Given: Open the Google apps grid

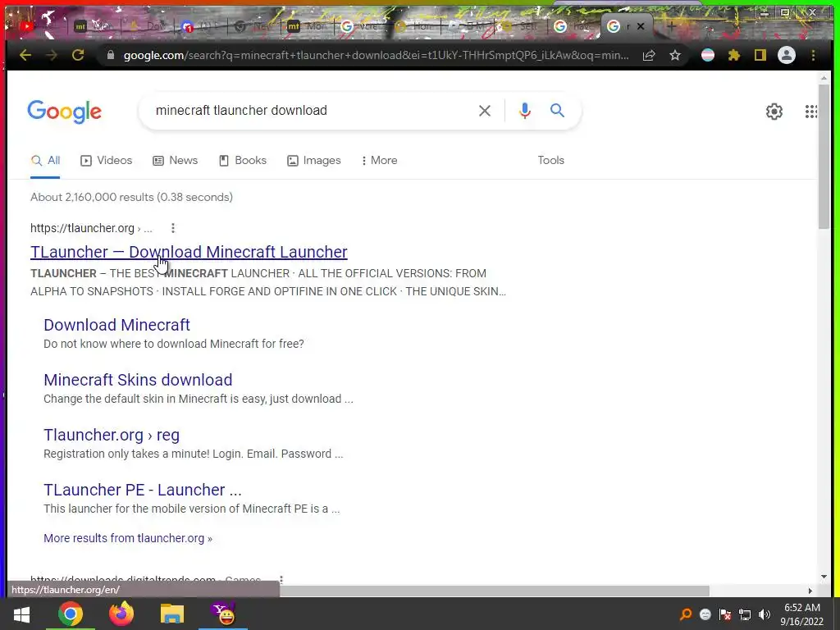Looking at the screenshot, I should [811, 112].
